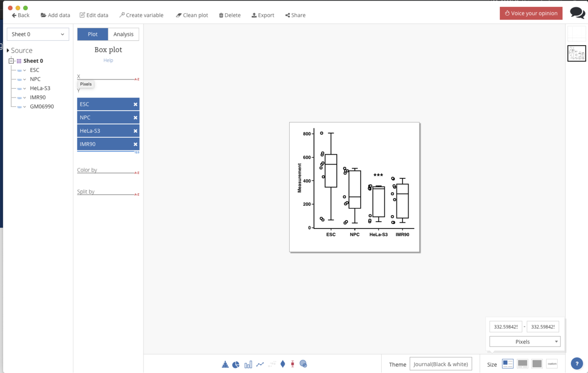Expand the Source section triangle
Screen dimensions: 588x373
pyautogui.click(x=8, y=50)
